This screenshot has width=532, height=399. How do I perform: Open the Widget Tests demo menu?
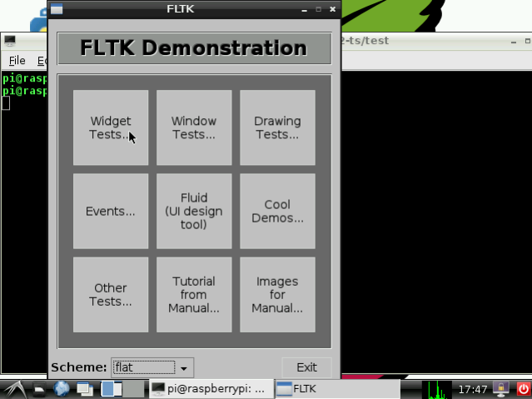(111, 127)
